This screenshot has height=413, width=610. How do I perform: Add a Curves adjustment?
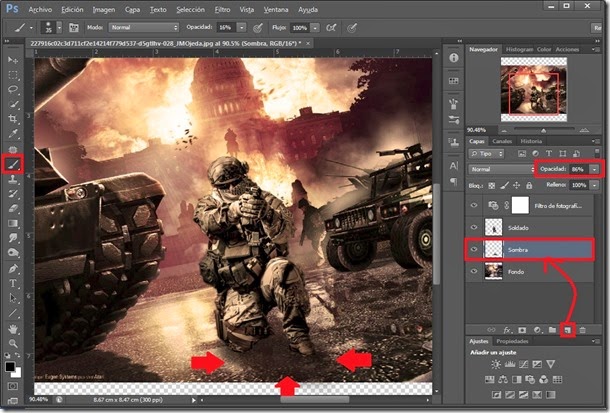click(x=523, y=364)
